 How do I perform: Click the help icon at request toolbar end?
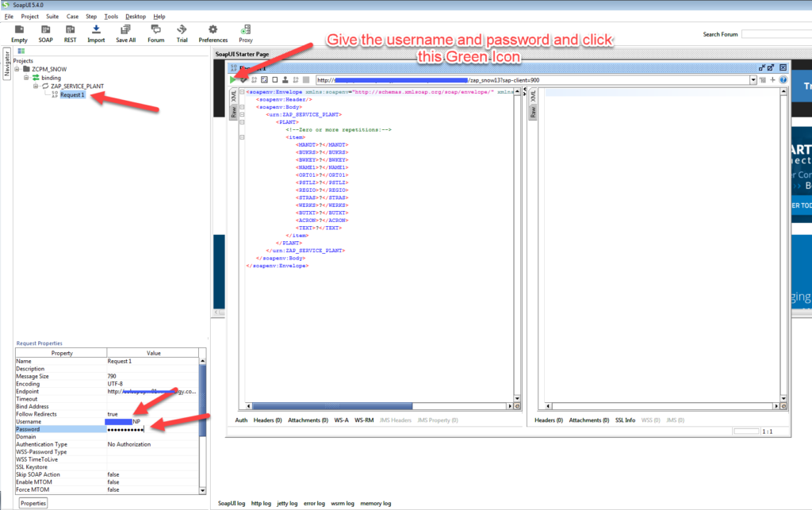click(x=783, y=80)
